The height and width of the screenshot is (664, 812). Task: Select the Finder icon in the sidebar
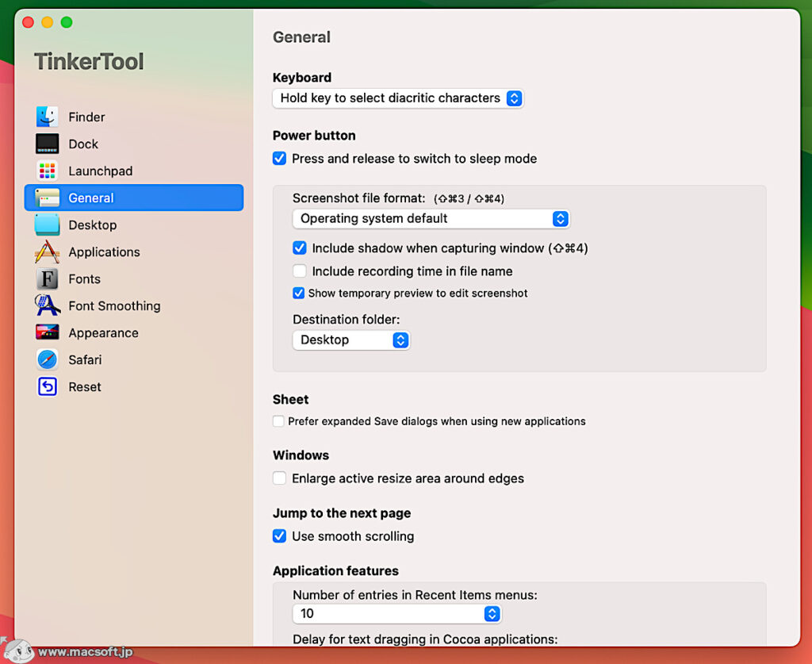pyautogui.click(x=49, y=117)
